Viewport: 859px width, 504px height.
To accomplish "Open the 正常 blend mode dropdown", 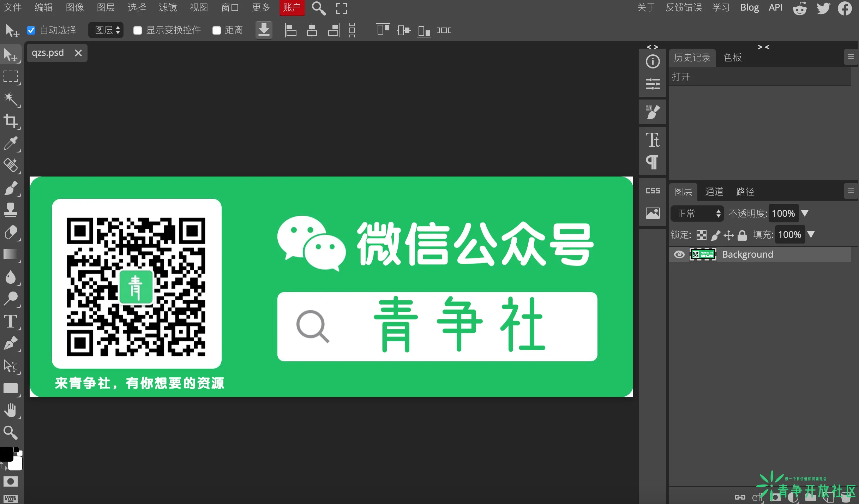I will tap(697, 214).
